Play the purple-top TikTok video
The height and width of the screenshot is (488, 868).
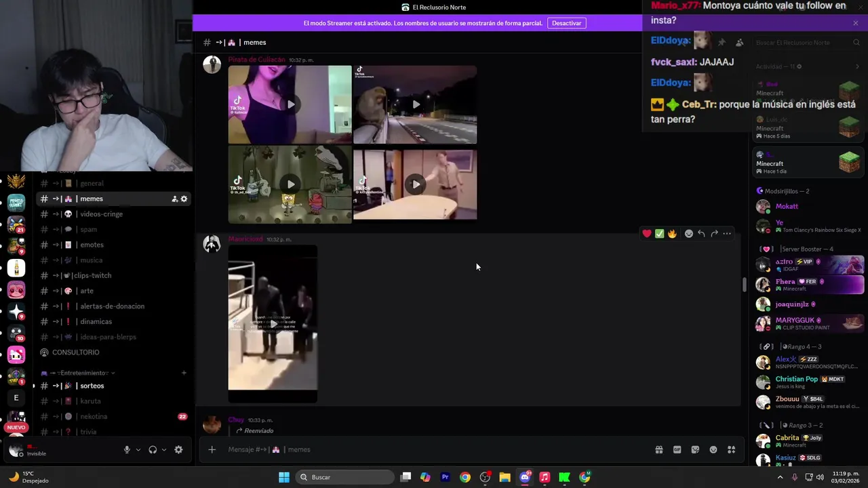[290, 104]
